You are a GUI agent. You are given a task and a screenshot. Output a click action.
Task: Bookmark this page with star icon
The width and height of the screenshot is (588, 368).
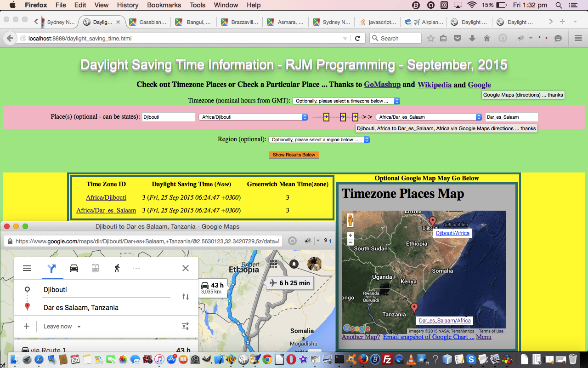click(x=430, y=39)
